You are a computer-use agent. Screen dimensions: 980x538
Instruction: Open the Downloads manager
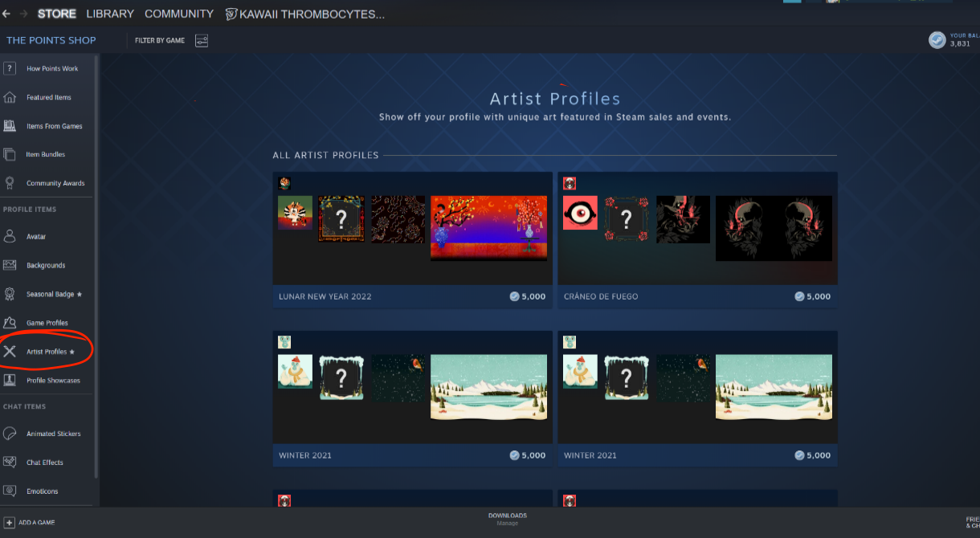(508, 519)
